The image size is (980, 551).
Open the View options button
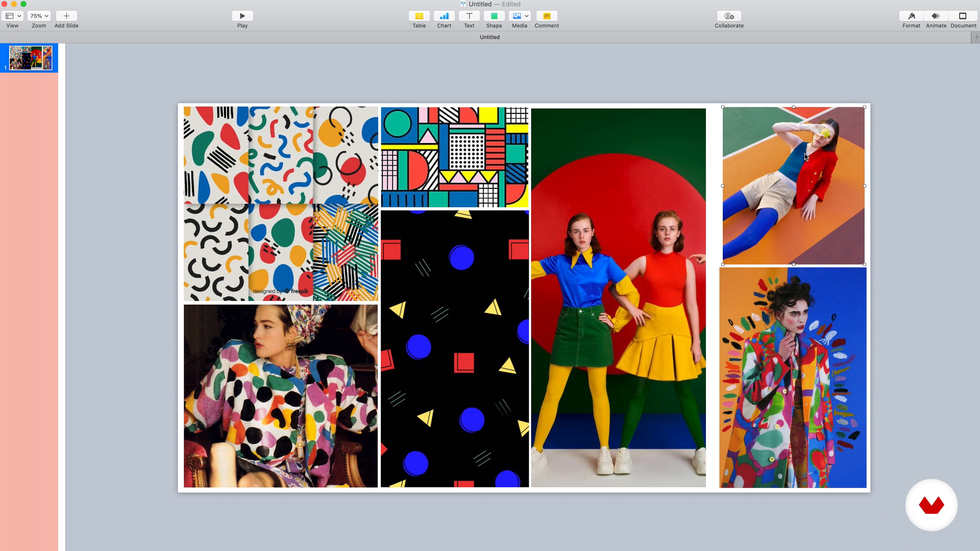[x=13, y=16]
